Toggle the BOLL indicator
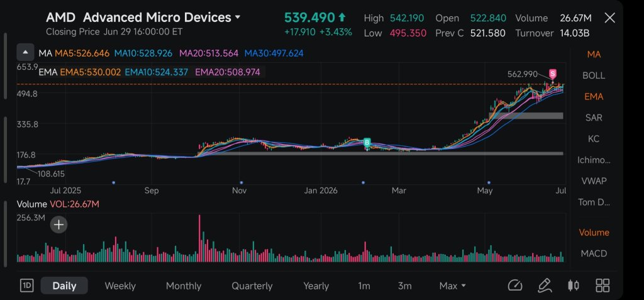Viewport: 644px width, 300px height. tap(594, 75)
